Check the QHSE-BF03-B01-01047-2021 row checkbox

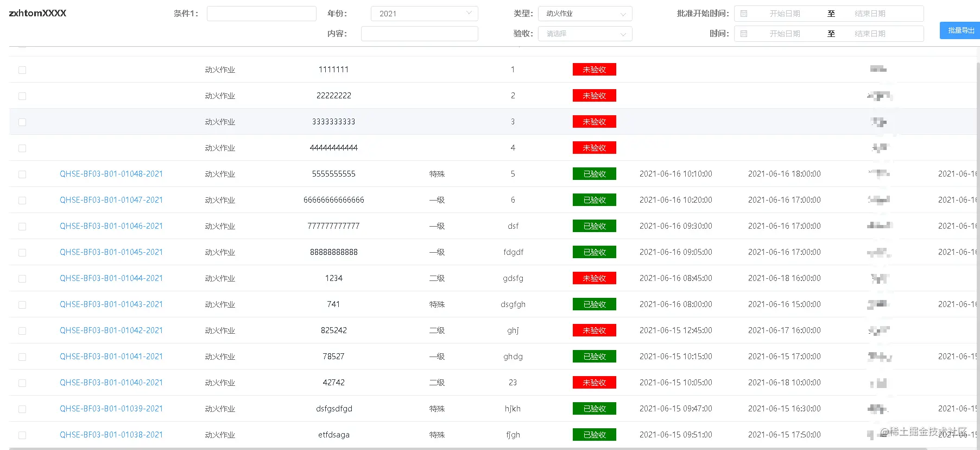[x=22, y=201]
